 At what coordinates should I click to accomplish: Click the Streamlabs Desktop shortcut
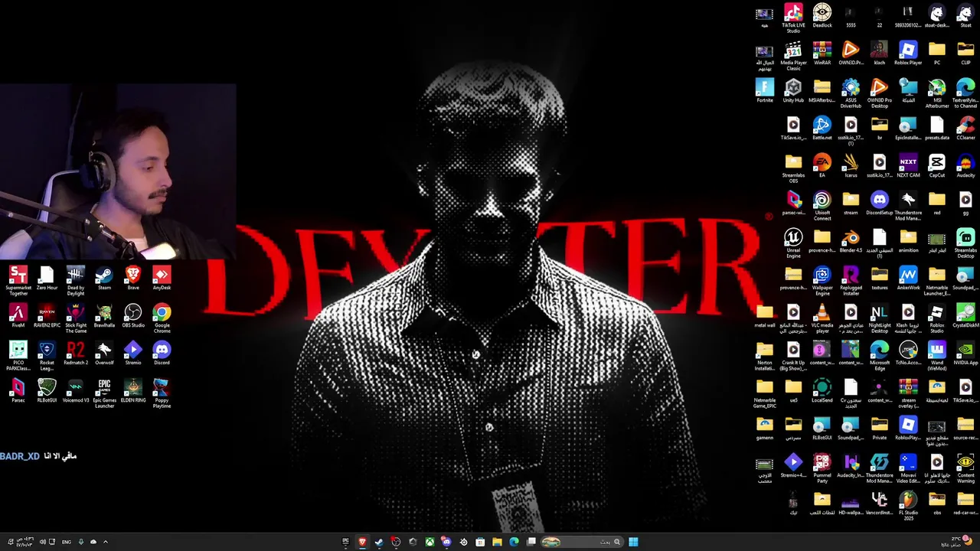coord(965,243)
